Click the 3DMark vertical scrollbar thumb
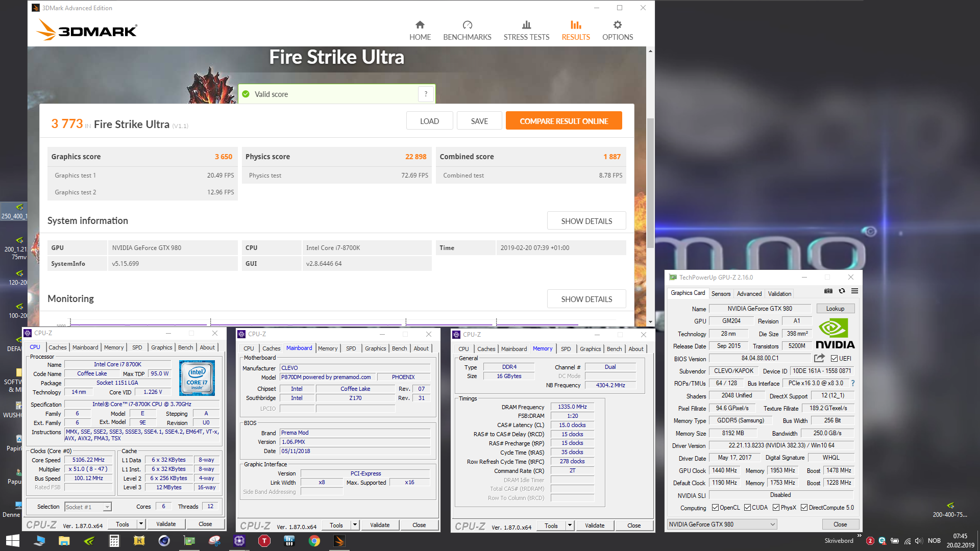The width and height of the screenshot is (980, 551). coord(650,184)
